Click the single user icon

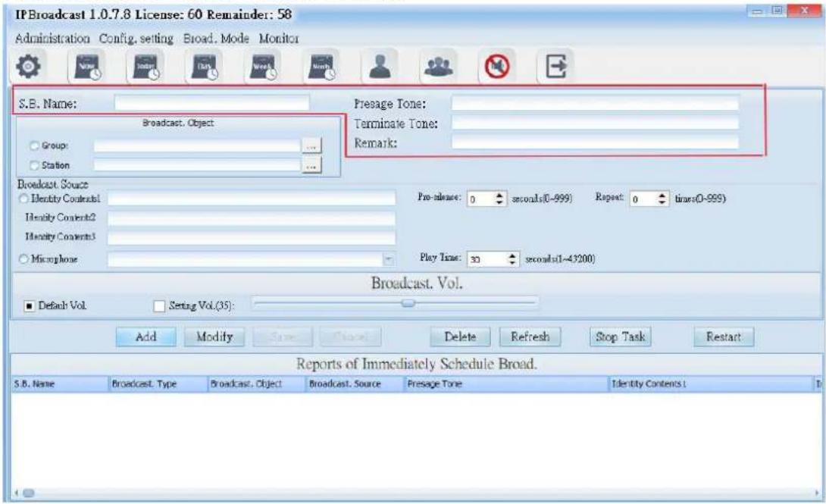tap(380, 67)
